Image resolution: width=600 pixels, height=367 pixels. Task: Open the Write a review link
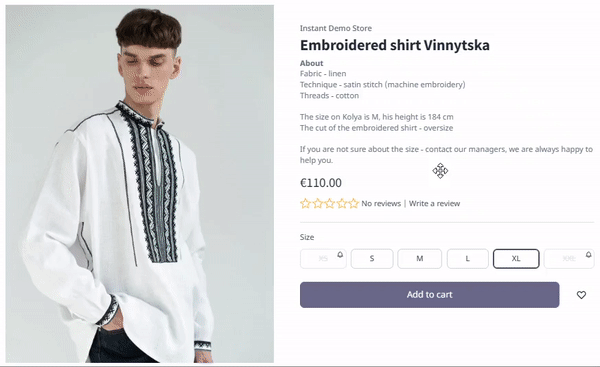434,204
